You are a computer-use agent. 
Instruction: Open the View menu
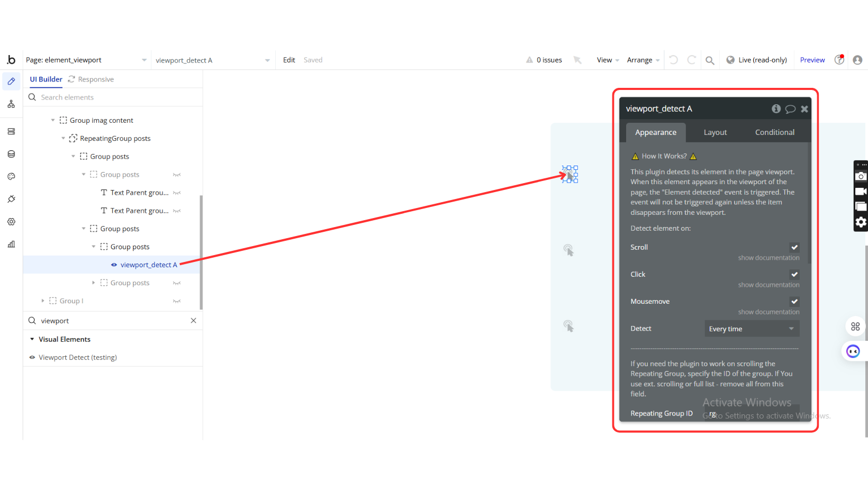click(x=608, y=60)
